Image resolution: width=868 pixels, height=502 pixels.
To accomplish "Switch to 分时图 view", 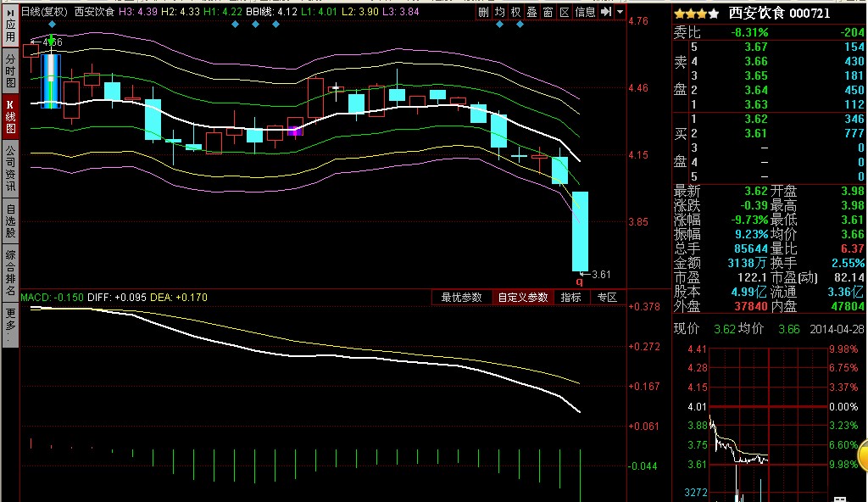I will (10, 71).
